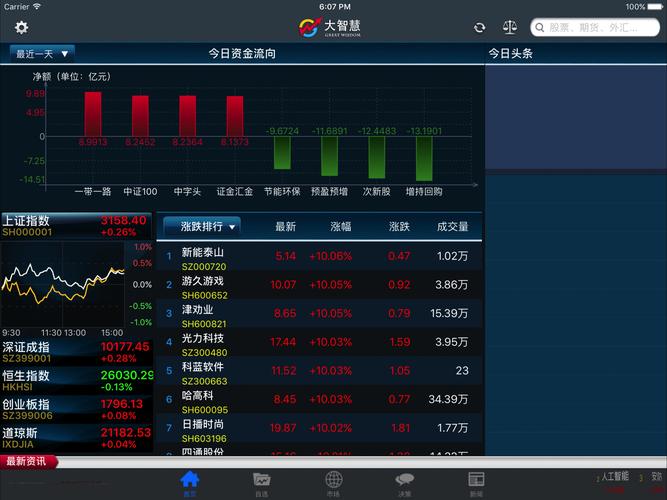Open the settings gear icon

21,27
